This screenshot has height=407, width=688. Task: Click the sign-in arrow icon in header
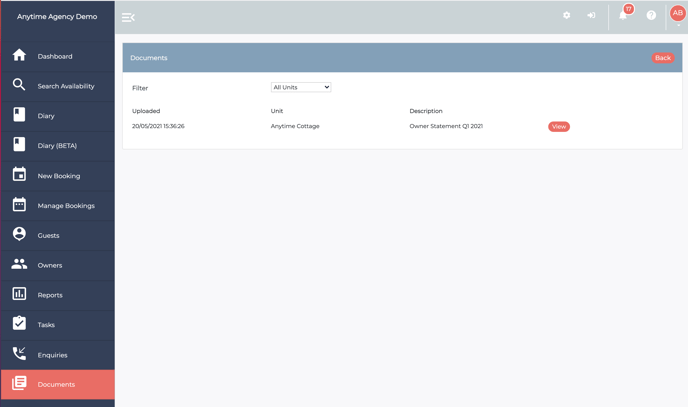click(591, 15)
